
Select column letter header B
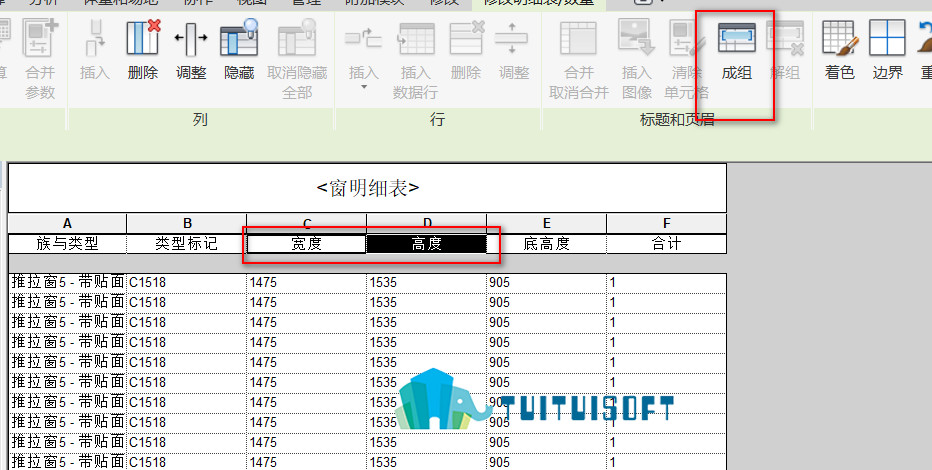(187, 223)
